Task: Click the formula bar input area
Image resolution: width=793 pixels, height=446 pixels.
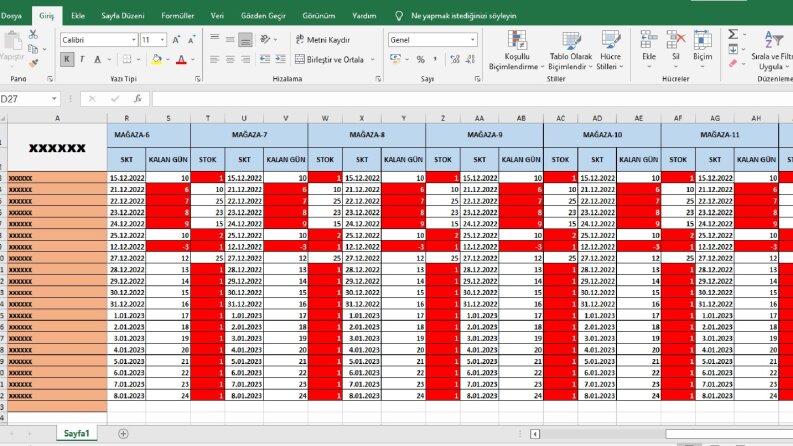Action: pyautogui.click(x=472, y=99)
